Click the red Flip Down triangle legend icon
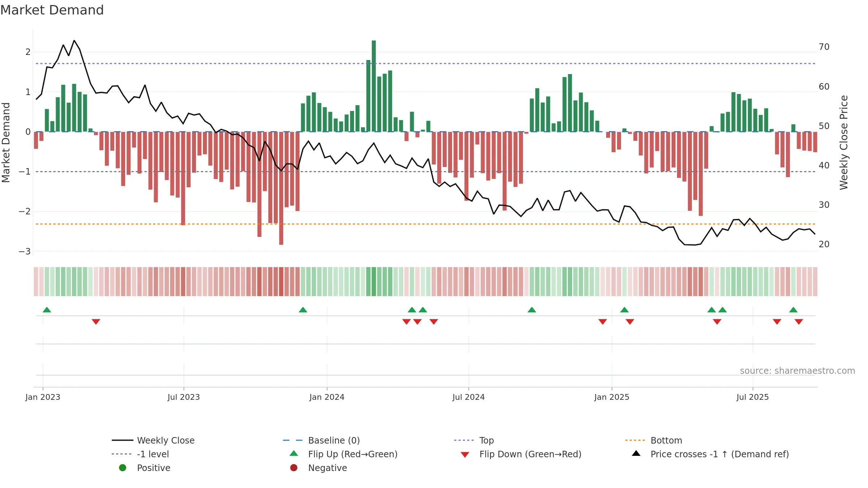This screenshot has height=488, width=868. pos(465,455)
